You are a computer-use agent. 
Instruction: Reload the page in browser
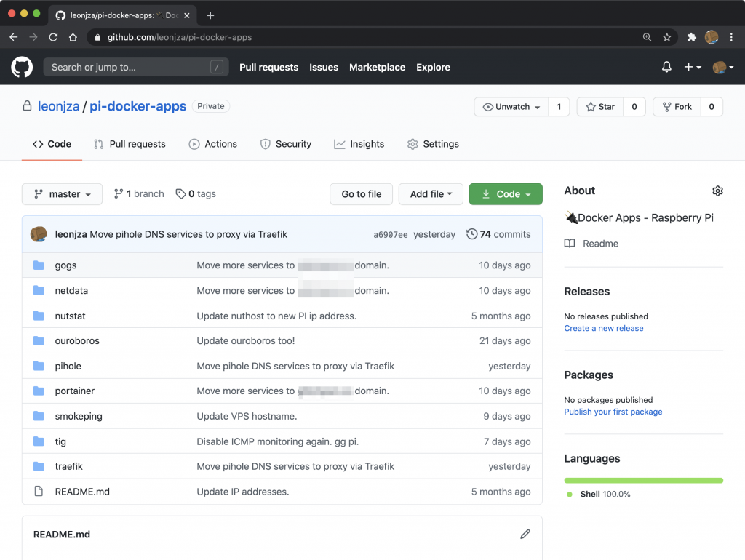coord(53,37)
